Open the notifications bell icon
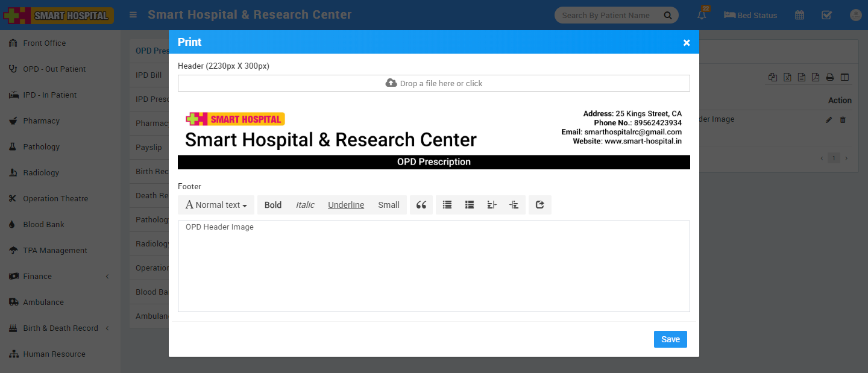The height and width of the screenshot is (373, 868). [x=702, y=15]
